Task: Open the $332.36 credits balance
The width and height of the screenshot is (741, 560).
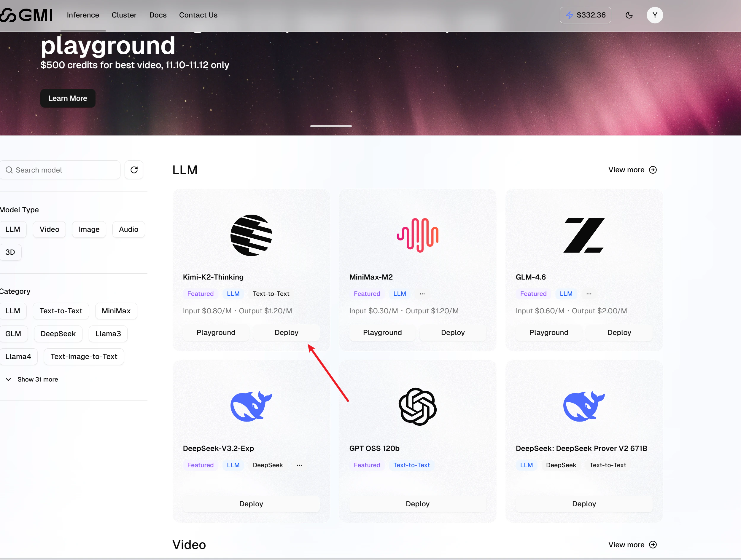Action: click(x=585, y=15)
